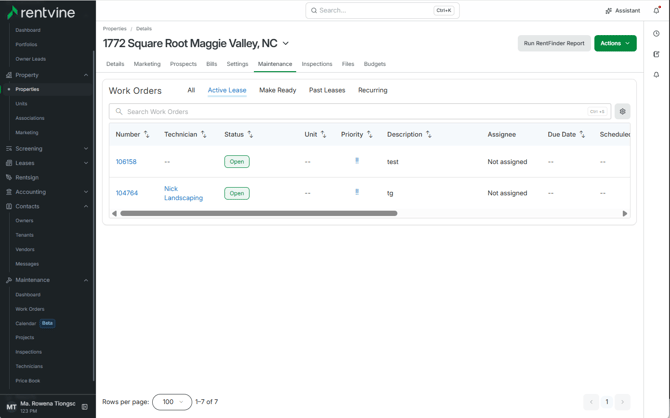
Task: Click the Rentsign sidebar icon
Action: [x=9, y=177]
